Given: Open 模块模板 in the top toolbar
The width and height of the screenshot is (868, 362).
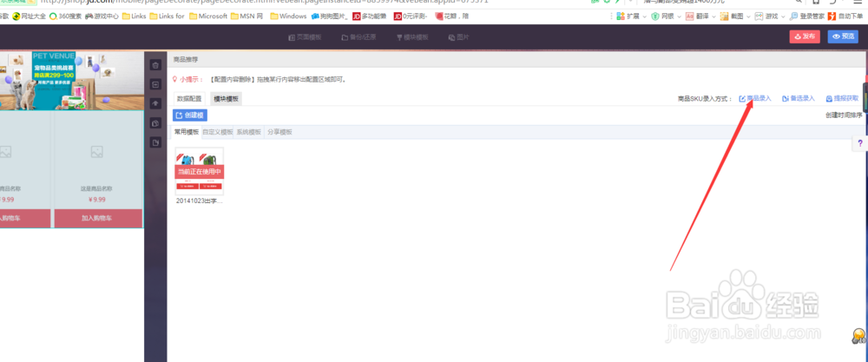Looking at the screenshot, I should [x=412, y=37].
